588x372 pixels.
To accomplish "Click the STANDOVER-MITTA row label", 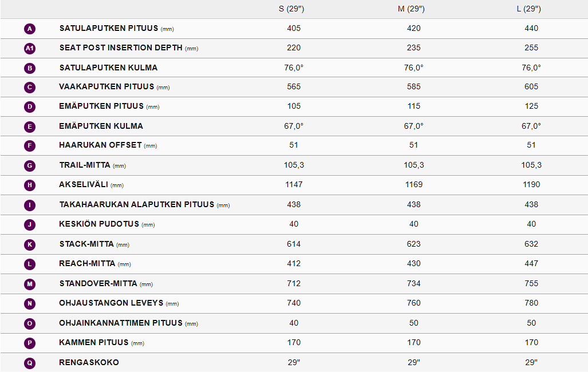I will [98, 283].
